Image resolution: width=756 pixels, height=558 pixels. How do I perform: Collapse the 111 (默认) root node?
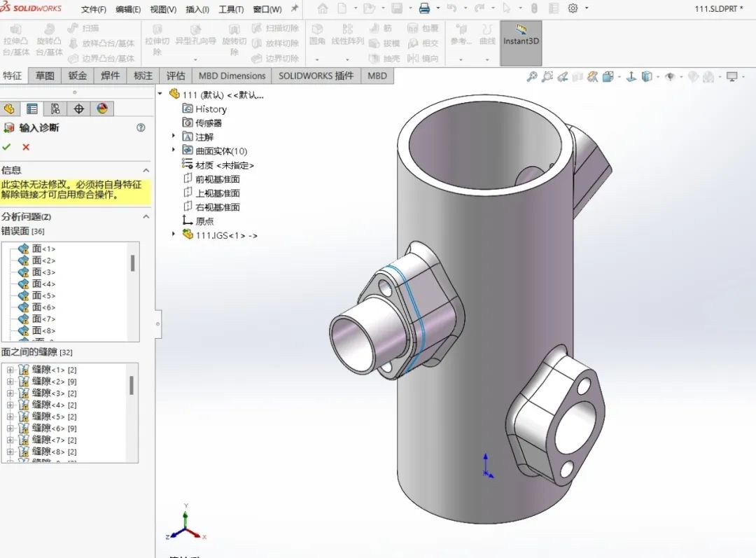tap(160, 94)
